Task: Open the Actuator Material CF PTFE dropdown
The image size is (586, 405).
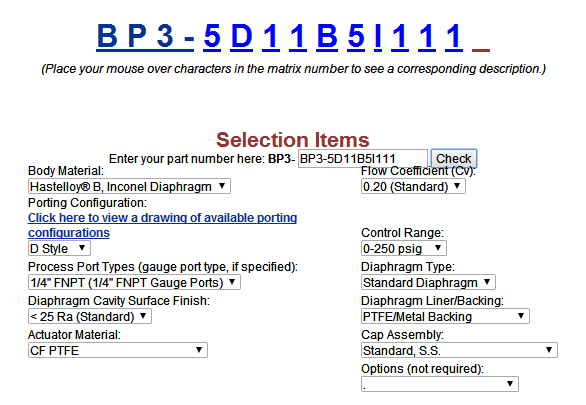Action: tap(118, 350)
